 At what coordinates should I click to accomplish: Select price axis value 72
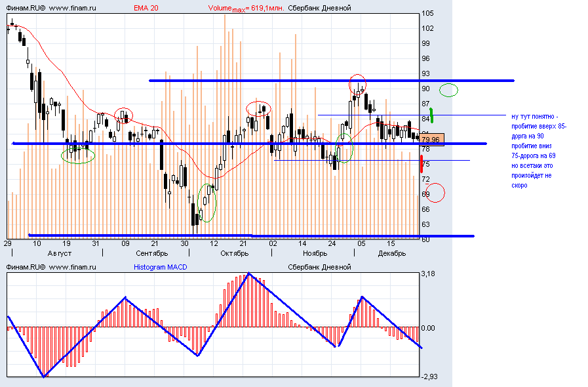click(x=425, y=179)
